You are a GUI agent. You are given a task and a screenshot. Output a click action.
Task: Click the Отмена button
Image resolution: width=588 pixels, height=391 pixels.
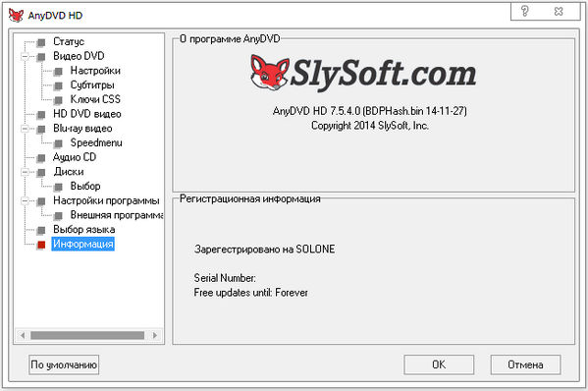point(525,364)
